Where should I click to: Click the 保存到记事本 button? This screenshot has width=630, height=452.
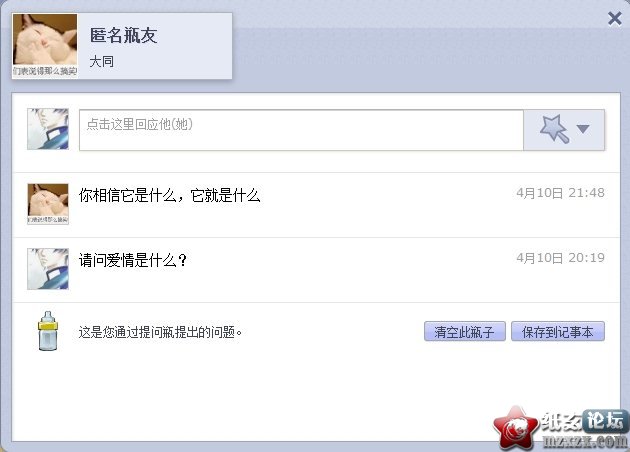click(558, 331)
